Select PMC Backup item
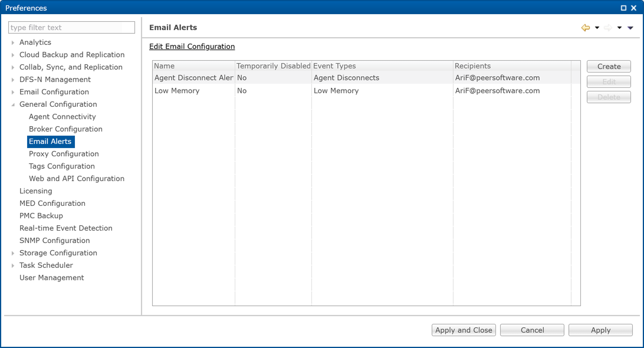This screenshot has height=348, width=644. pyautogui.click(x=41, y=216)
